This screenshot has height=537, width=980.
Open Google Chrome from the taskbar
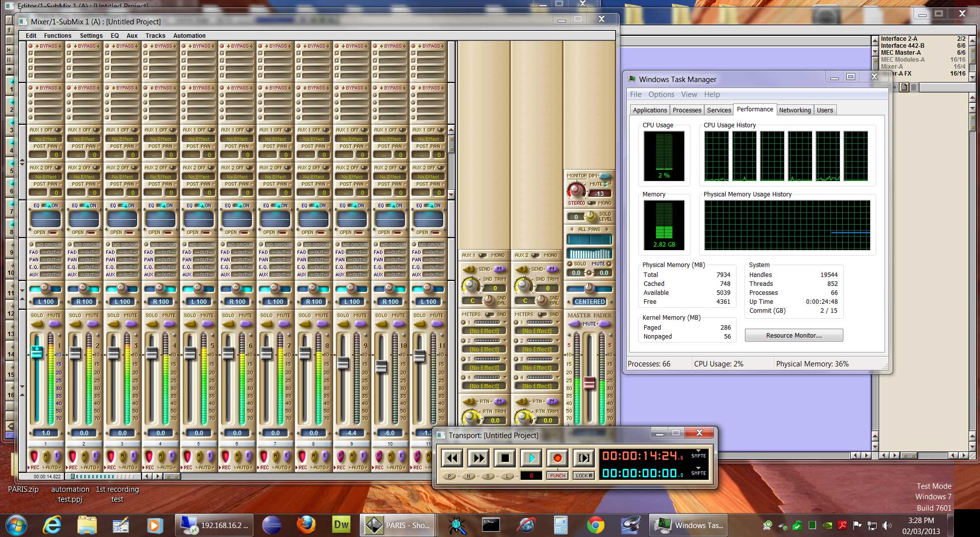[595, 525]
